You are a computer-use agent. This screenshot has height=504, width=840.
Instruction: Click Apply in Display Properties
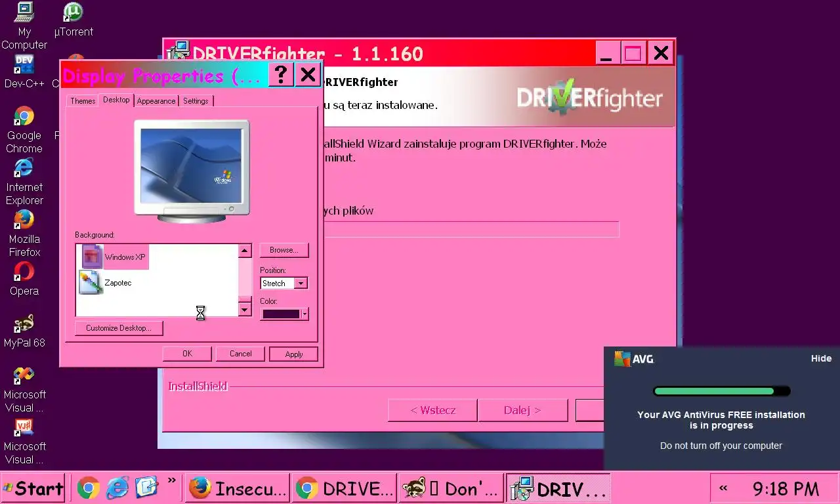pos(293,354)
